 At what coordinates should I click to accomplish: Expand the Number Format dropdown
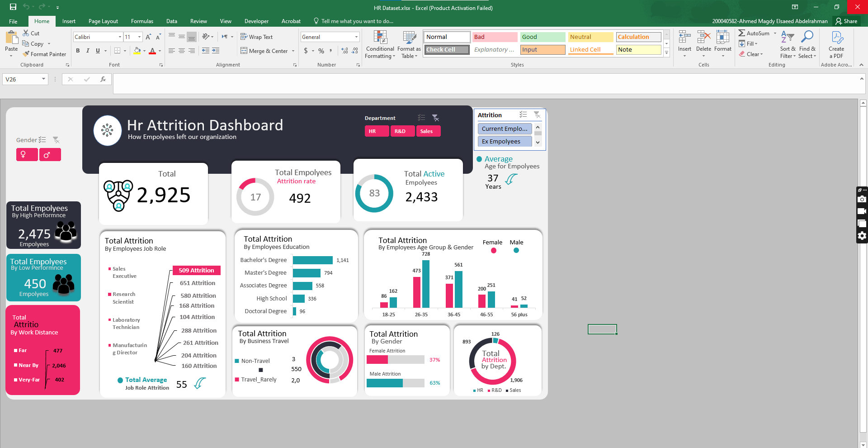pos(357,37)
